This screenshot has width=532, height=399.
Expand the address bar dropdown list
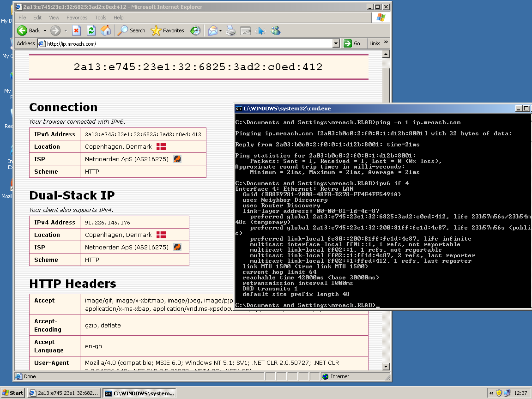pos(336,43)
